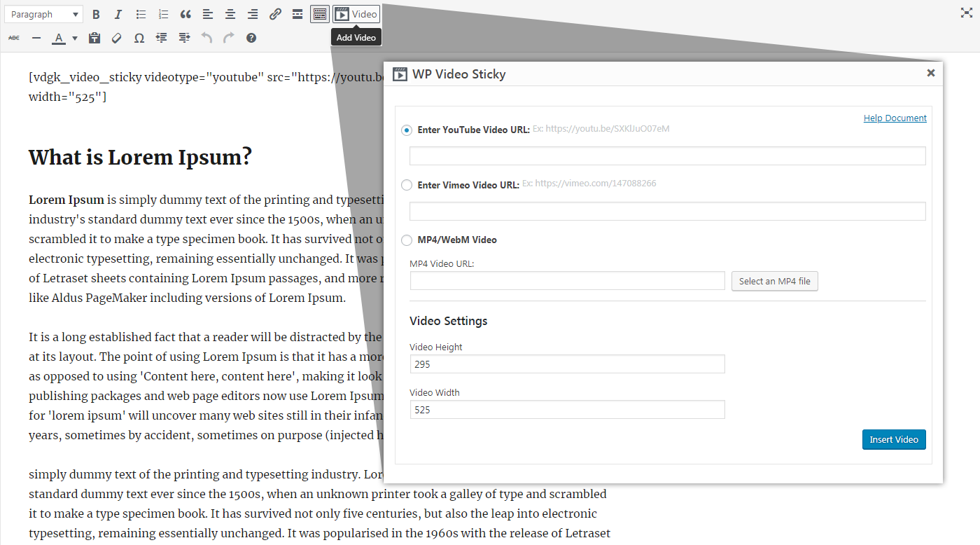Insert or edit a link
This screenshot has width=980, height=545.
(275, 14)
